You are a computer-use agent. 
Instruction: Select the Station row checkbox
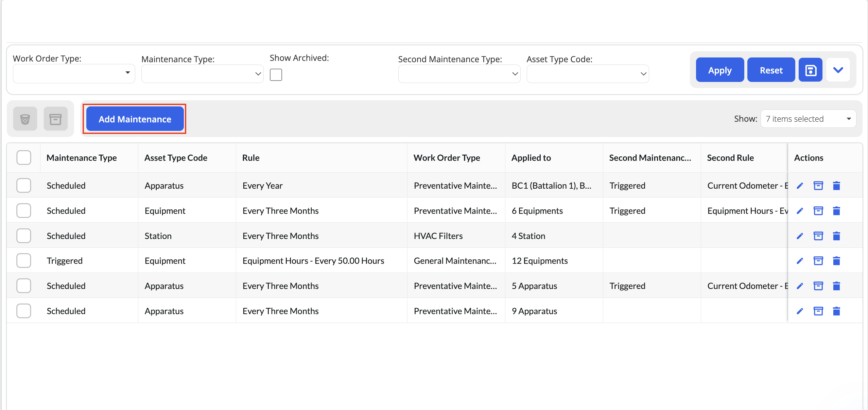[x=24, y=236]
